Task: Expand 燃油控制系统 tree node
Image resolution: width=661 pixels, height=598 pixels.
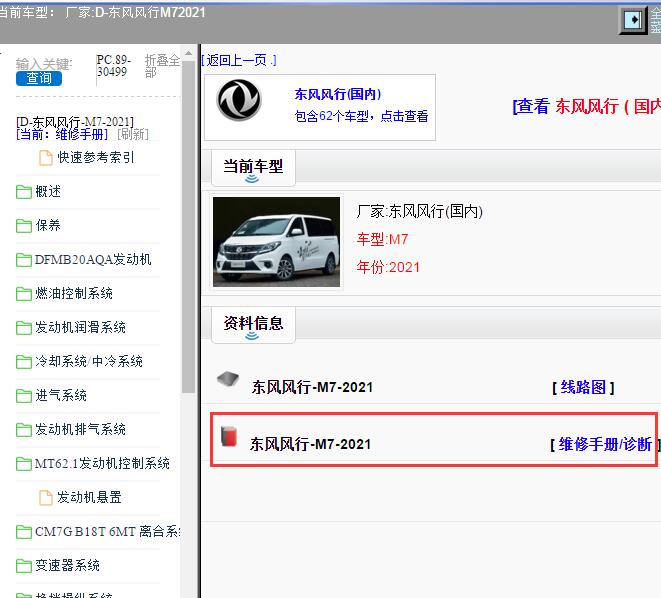Action: click(74, 293)
